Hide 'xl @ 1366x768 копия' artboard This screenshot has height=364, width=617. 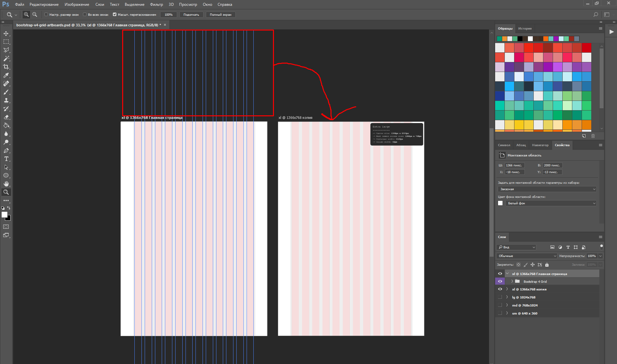[x=500, y=289]
